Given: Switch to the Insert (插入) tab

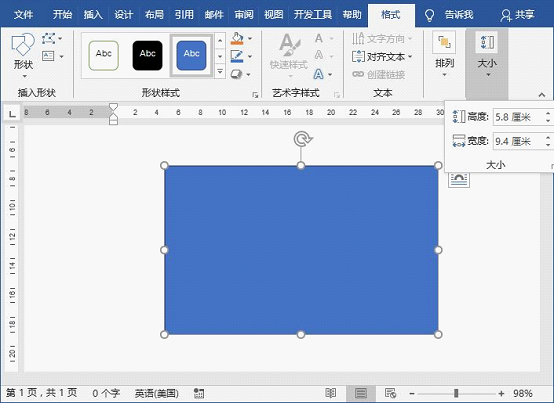Looking at the screenshot, I should (93, 14).
